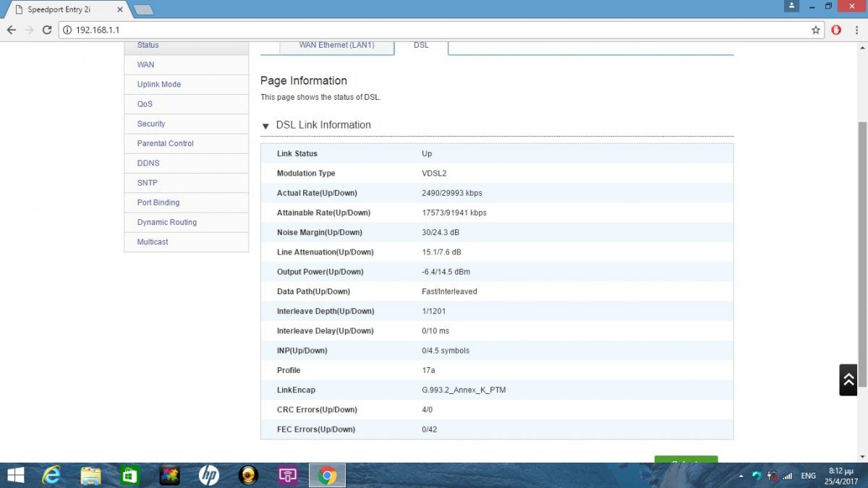
Task: Switch to WAN Ethernet (LAN1) tab
Action: click(336, 45)
